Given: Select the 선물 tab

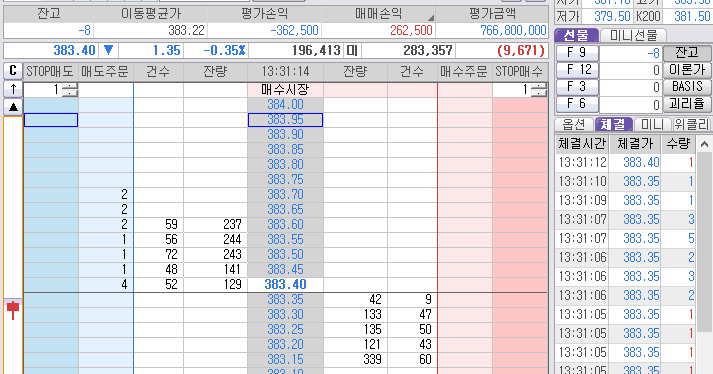Looking at the screenshot, I should point(576,35).
